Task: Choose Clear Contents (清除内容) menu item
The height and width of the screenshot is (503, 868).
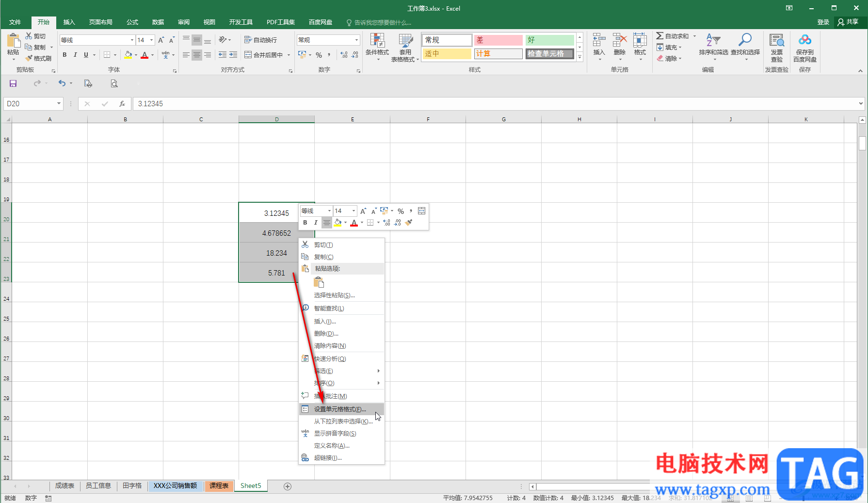Action: point(341,346)
